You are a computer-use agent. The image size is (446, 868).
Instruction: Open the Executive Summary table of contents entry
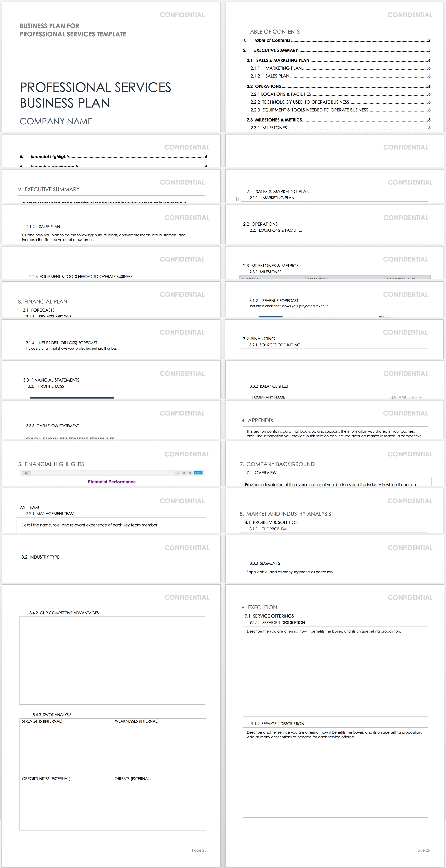[x=276, y=51]
